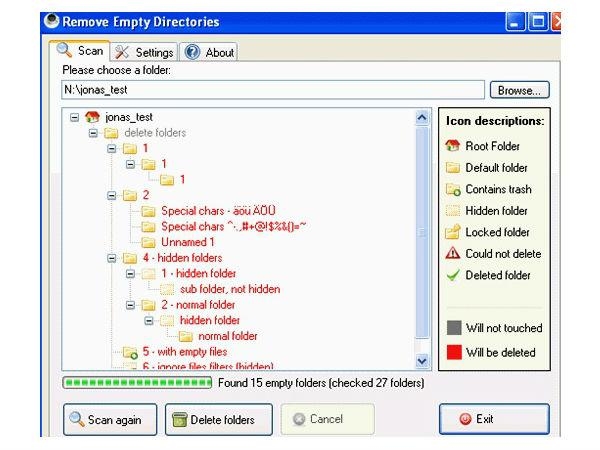Click the red 'Will be deleted' swatch
Image resolution: width=600 pixels, height=450 pixels.
454,352
